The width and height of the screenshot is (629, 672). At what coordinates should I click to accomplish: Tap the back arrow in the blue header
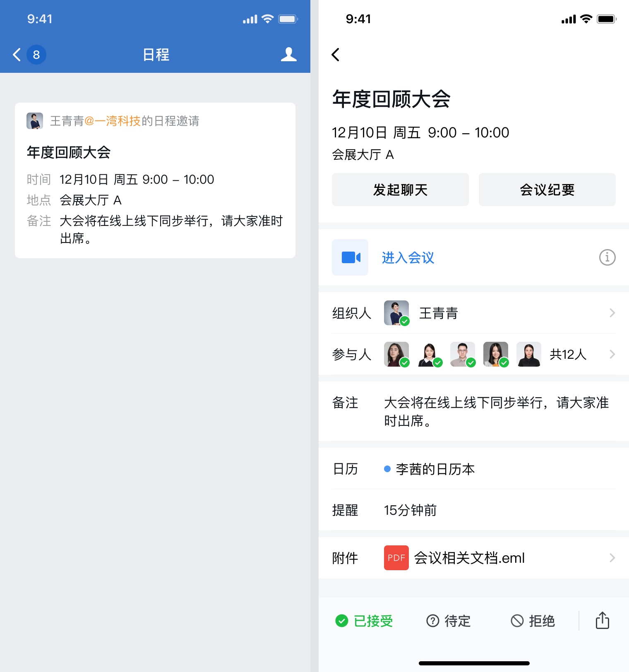pos(17,55)
